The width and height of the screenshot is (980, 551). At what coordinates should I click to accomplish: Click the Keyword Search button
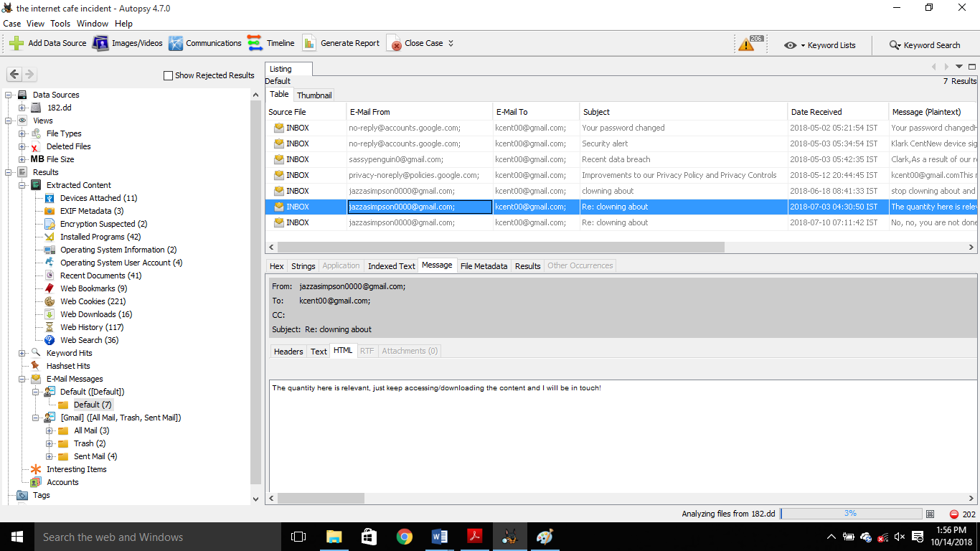coord(925,45)
